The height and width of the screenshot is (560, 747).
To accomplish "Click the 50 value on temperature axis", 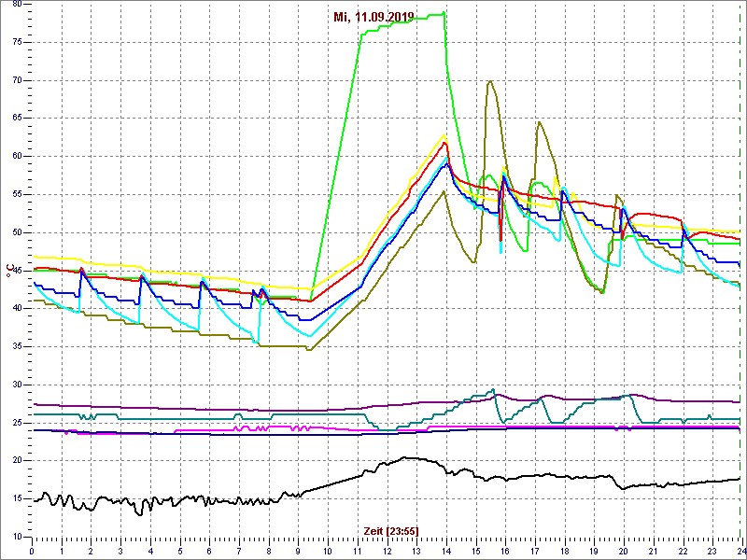I will (x=17, y=232).
